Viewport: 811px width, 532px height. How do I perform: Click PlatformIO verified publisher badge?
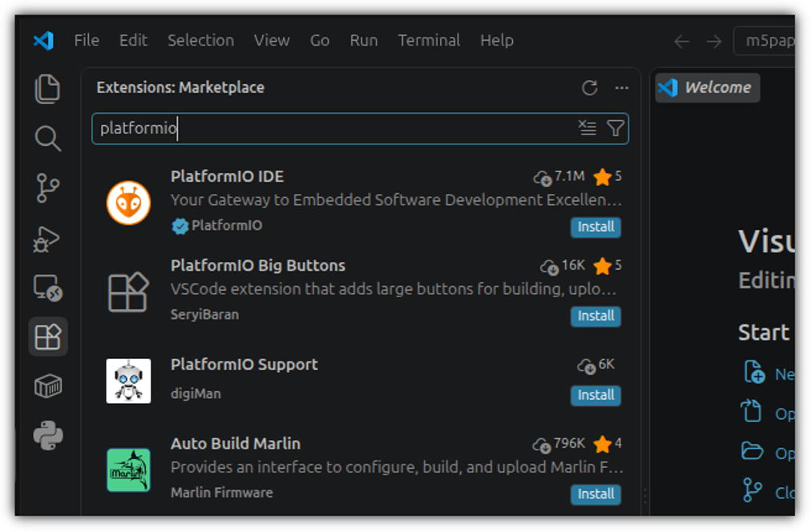click(x=180, y=226)
